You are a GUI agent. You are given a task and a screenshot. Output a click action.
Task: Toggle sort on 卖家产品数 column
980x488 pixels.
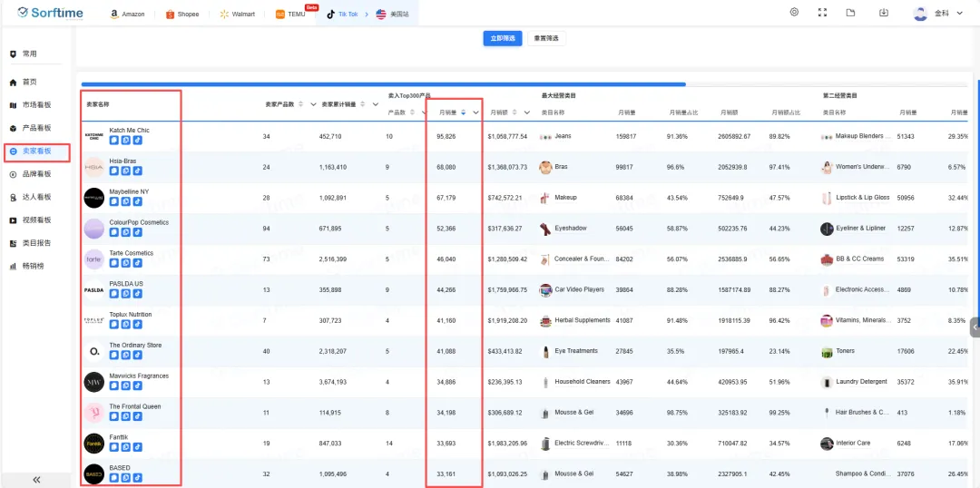pos(301,104)
